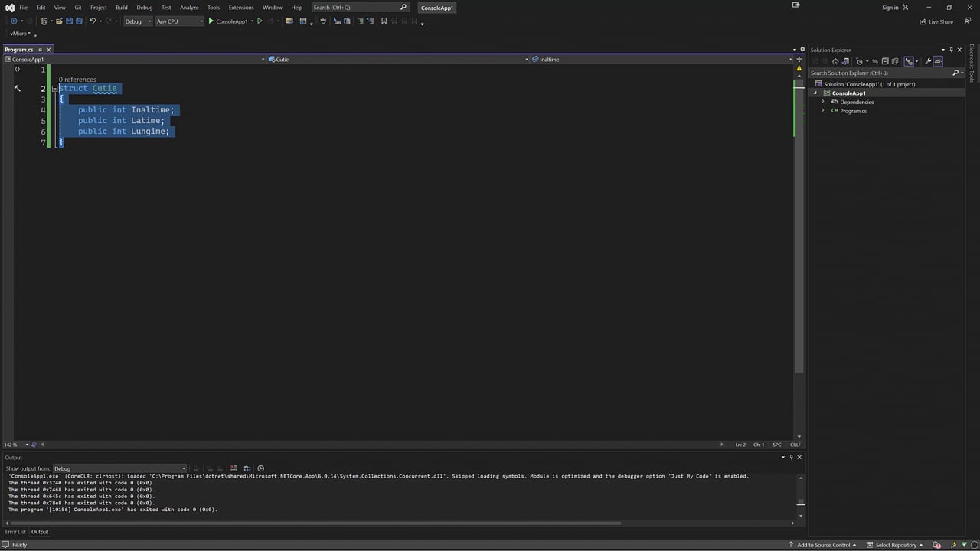This screenshot has width=980, height=551.
Task: Click the Save Program.cs toolbar icon
Action: tap(69, 21)
